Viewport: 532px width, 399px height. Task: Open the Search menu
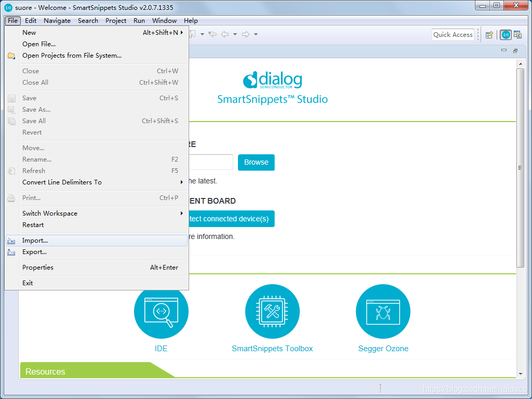click(88, 21)
